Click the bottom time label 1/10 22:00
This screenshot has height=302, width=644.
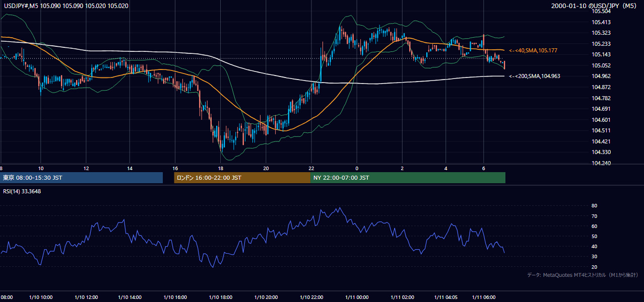tap(311, 297)
